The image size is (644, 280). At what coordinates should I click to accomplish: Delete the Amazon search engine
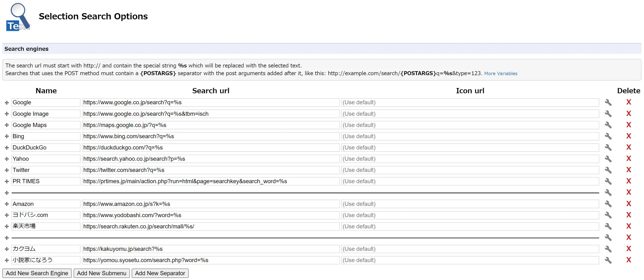tap(629, 204)
